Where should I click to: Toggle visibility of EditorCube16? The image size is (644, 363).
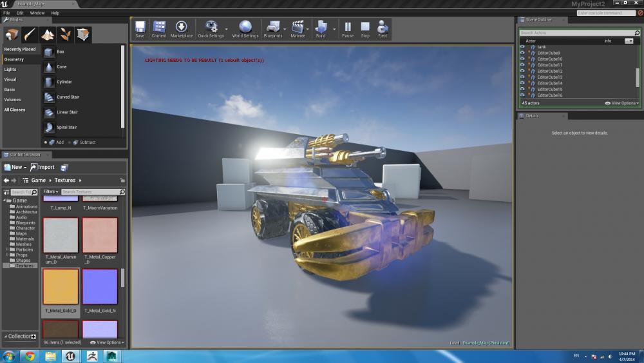click(x=522, y=95)
